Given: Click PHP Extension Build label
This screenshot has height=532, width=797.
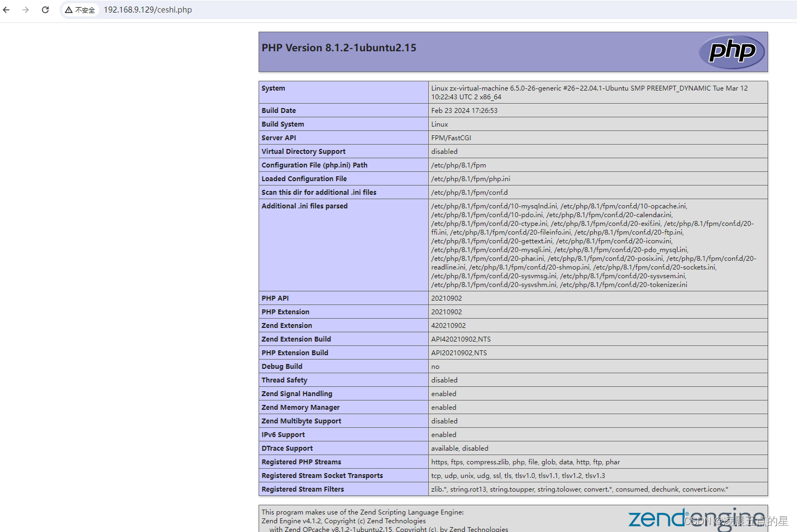Looking at the screenshot, I should [295, 353].
